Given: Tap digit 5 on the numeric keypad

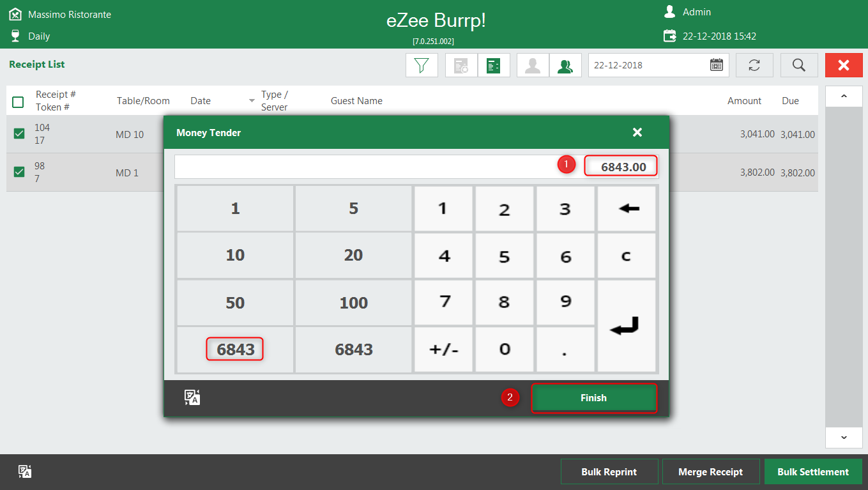Looking at the screenshot, I should coord(504,255).
